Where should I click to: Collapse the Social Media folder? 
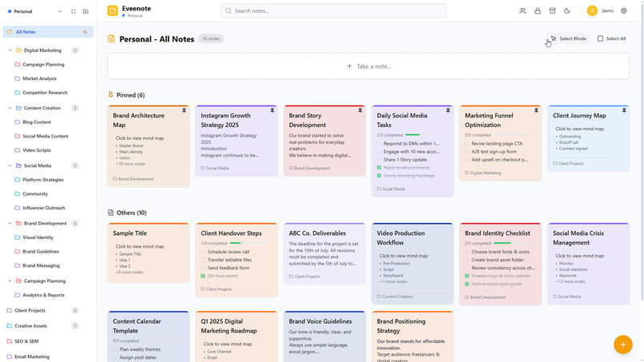(10, 165)
